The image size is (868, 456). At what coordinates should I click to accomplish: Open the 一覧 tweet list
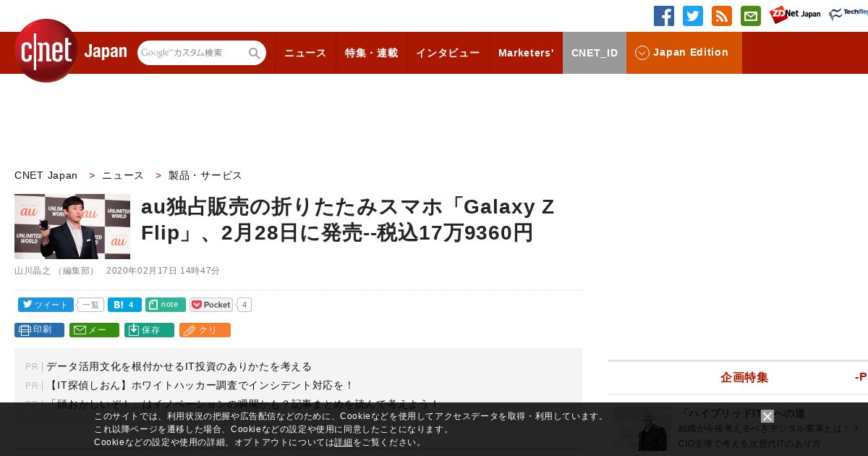click(90, 305)
